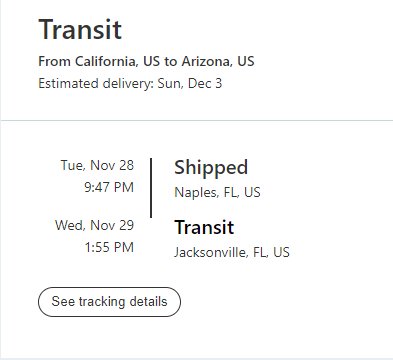The height and width of the screenshot is (360, 393).
Task: Click the large Transit page heading
Action: click(80, 29)
